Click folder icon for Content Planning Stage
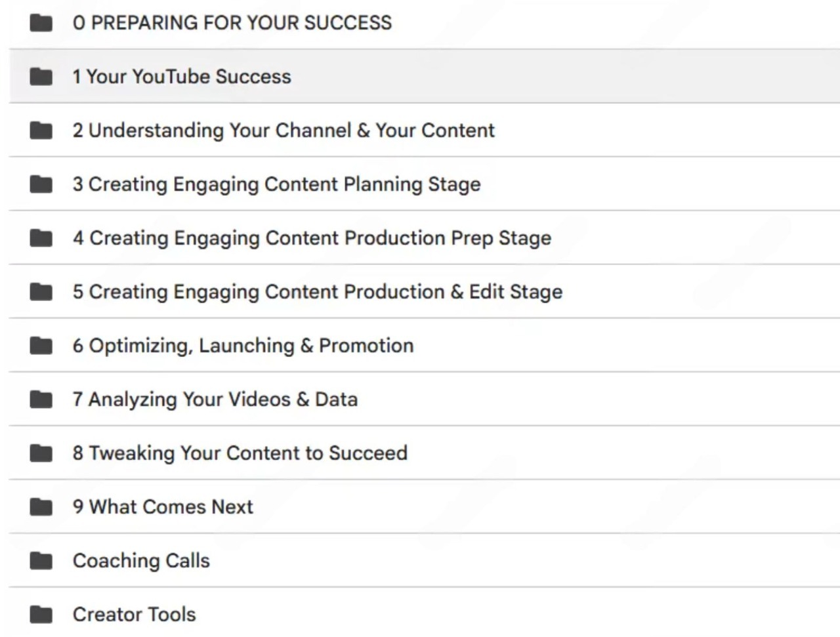 41,184
